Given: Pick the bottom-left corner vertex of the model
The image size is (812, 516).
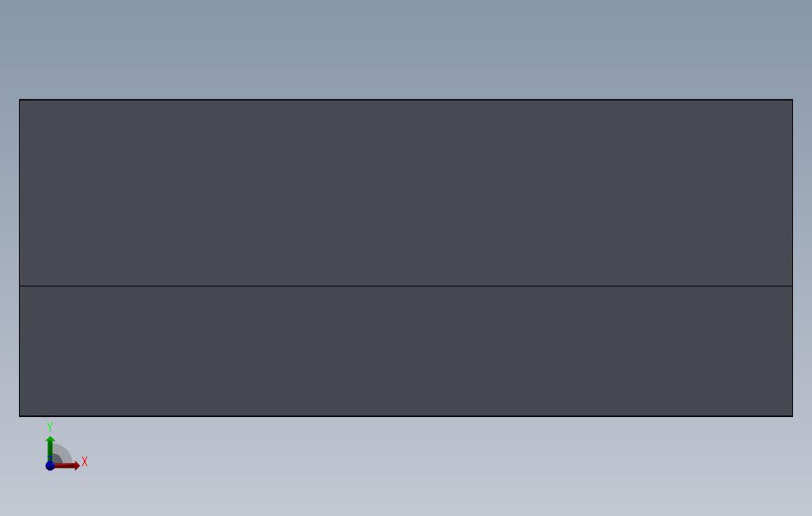Looking at the screenshot, I should tap(20, 416).
